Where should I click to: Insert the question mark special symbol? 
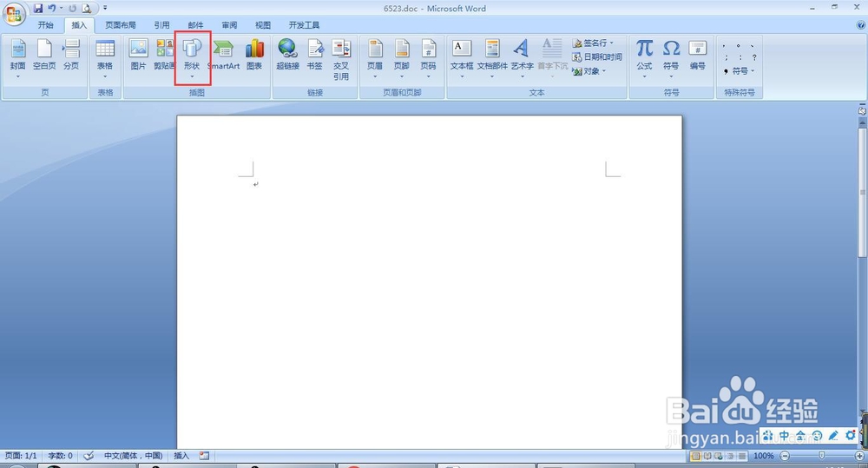pos(754,57)
